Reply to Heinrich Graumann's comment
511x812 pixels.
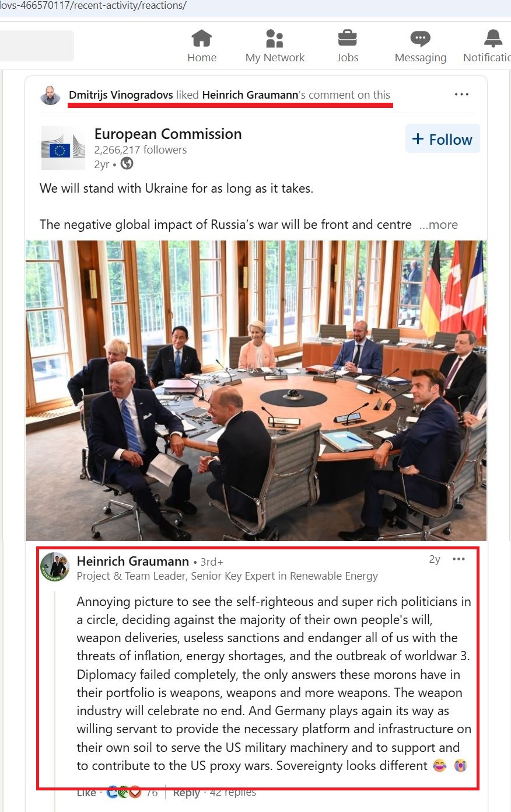tap(186, 793)
